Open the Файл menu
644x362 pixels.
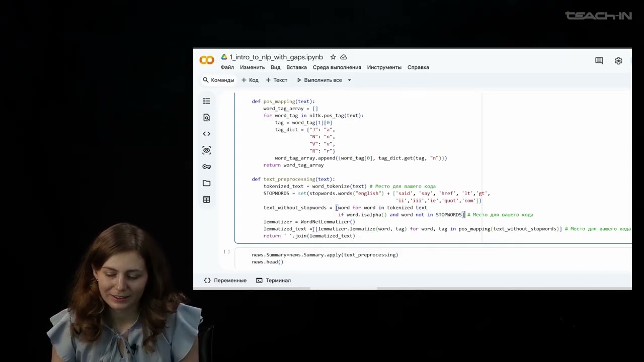227,67
